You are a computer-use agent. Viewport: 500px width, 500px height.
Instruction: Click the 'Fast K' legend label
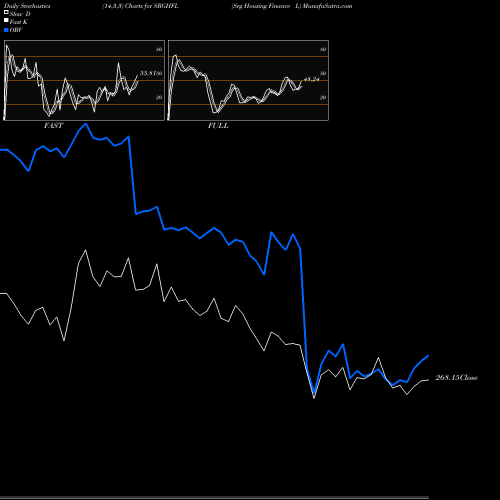pos(19,22)
